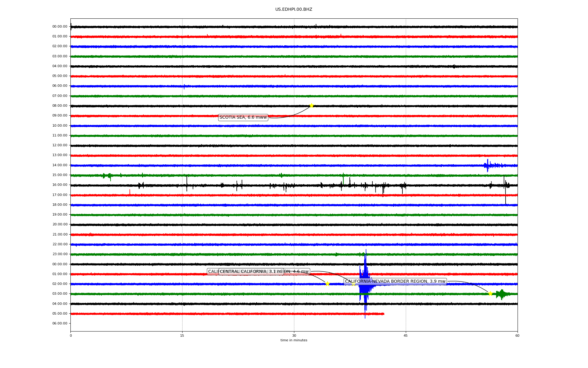
Task: Click the yellow star on the 08:00:00 trace
Action: 311,106
